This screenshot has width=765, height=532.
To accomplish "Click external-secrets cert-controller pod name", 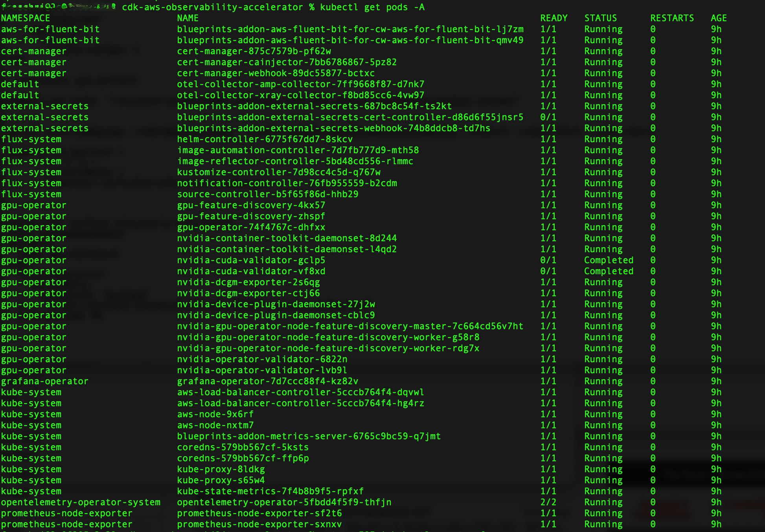I will point(350,117).
